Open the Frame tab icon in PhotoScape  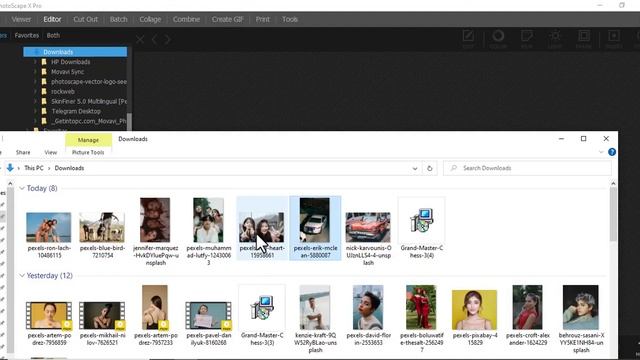(x=584, y=36)
